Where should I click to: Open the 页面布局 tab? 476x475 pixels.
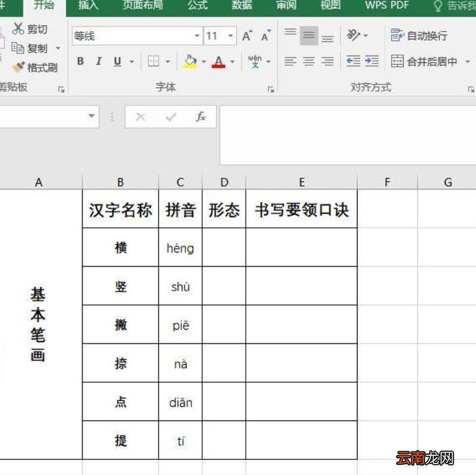click(143, 5)
